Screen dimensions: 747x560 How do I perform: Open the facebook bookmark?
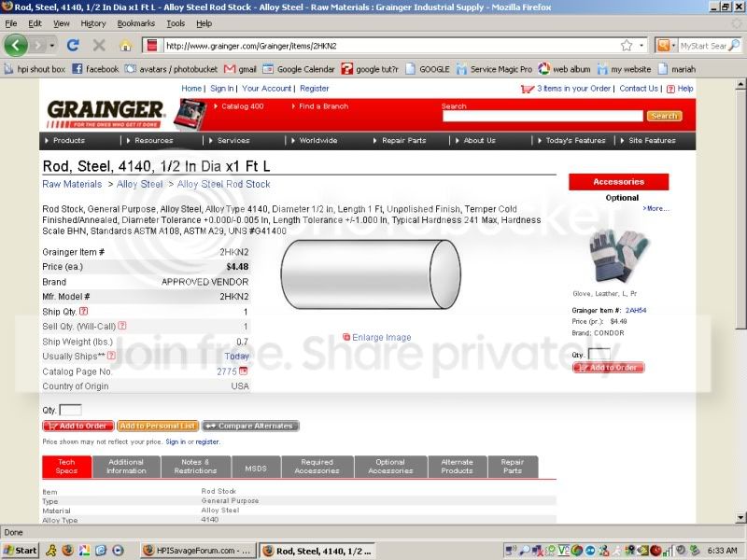click(x=95, y=69)
